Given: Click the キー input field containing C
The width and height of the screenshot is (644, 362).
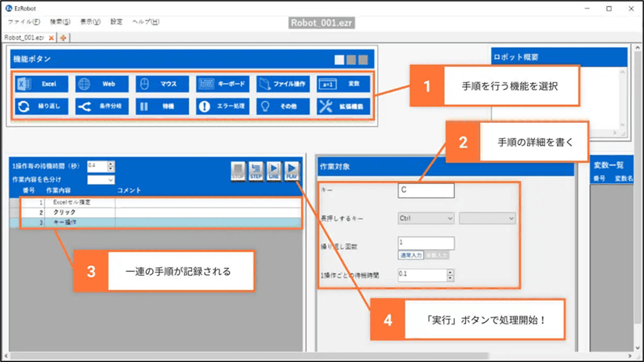Looking at the screenshot, I should (426, 190).
